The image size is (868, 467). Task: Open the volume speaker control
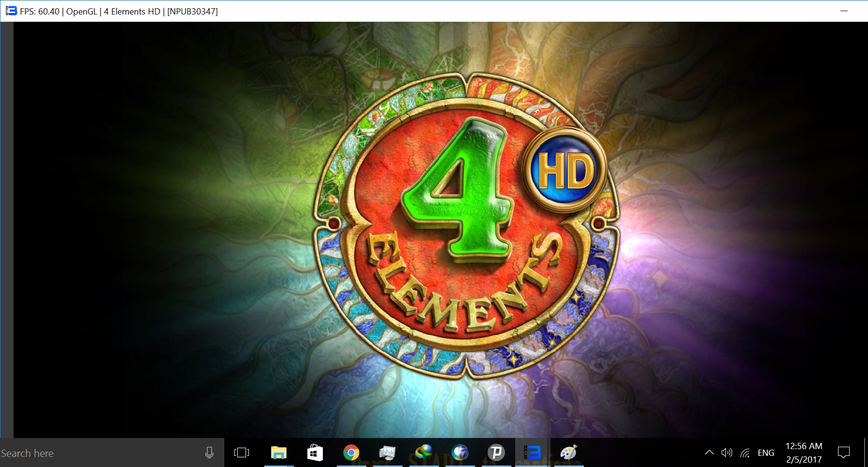pyautogui.click(x=727, y=453)
